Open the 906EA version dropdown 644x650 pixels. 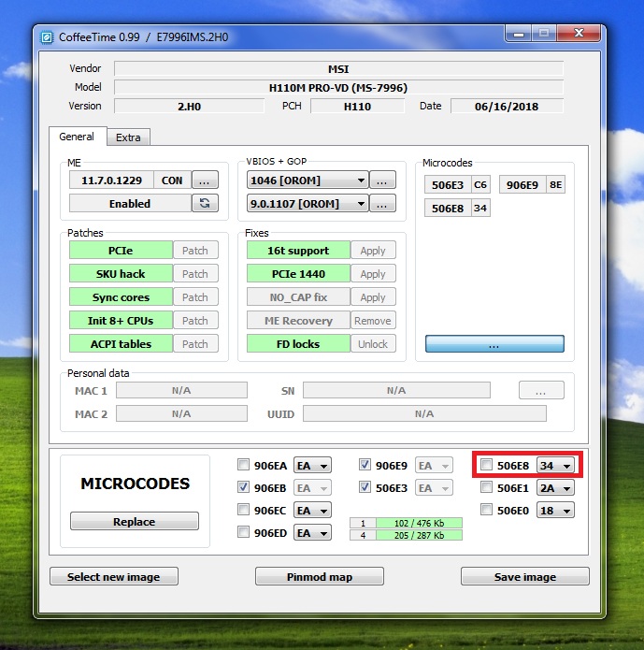(x=312, y=466)
